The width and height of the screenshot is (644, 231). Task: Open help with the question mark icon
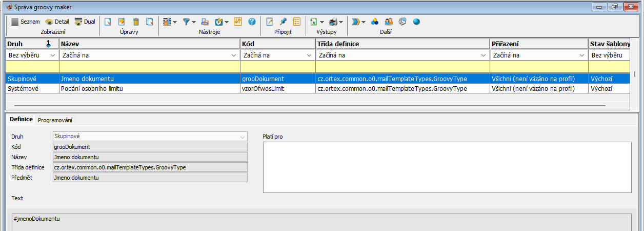click(252, 22)
